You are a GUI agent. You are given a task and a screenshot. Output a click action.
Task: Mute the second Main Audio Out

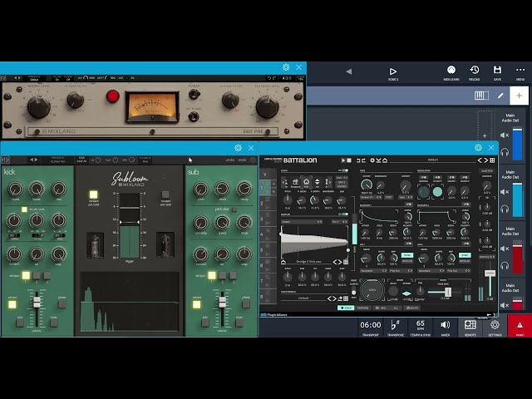(x=505, y=192)
